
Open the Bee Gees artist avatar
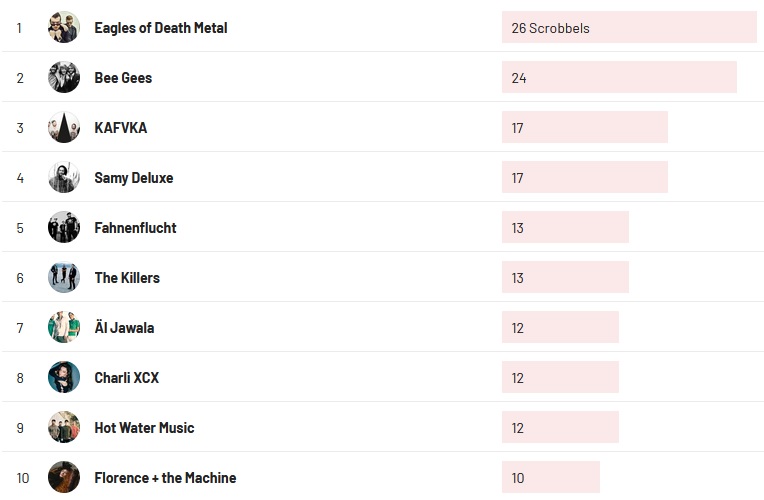pos(64,78)
